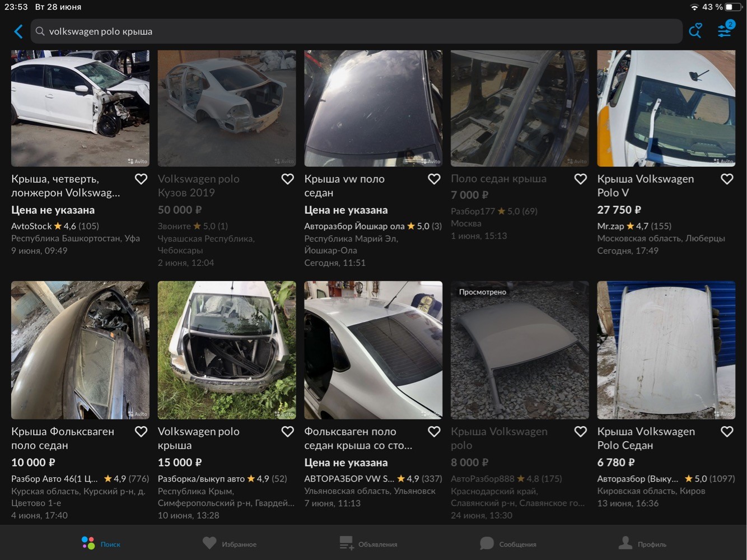
Task: Click the price '7 000 ₽'
Action: (469, 195)
